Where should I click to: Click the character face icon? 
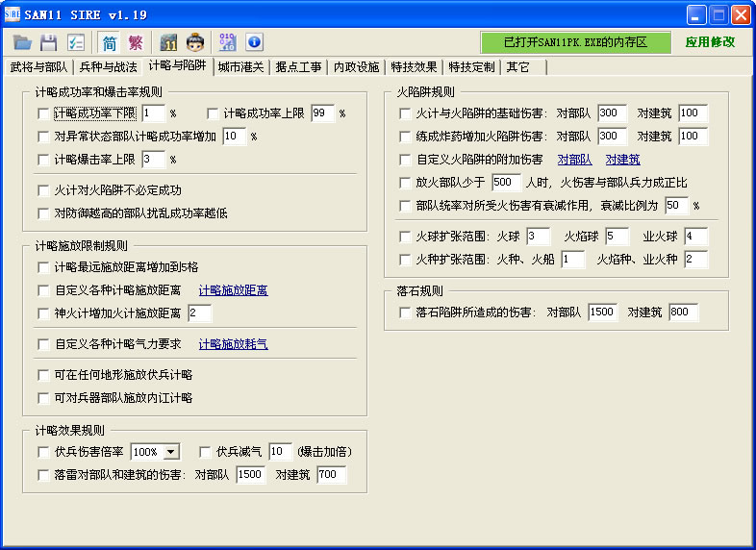pyautogui.click(x=195, y=42)
